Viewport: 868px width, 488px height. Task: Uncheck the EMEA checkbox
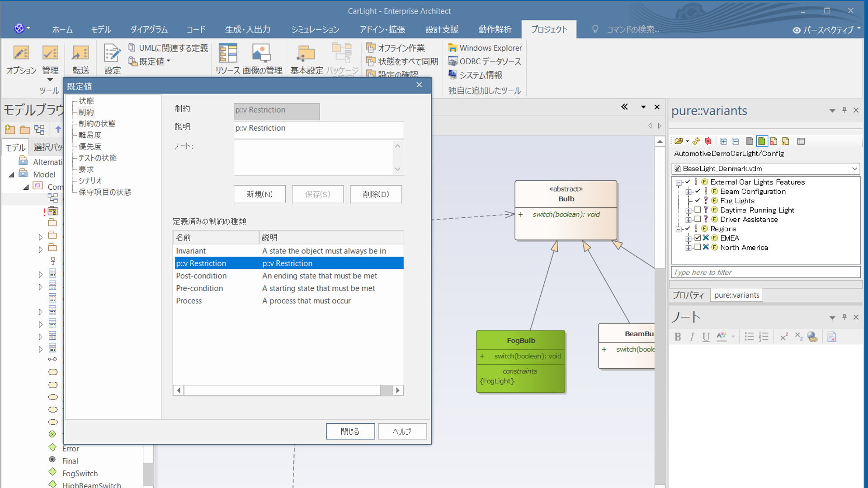pos(698,238)
